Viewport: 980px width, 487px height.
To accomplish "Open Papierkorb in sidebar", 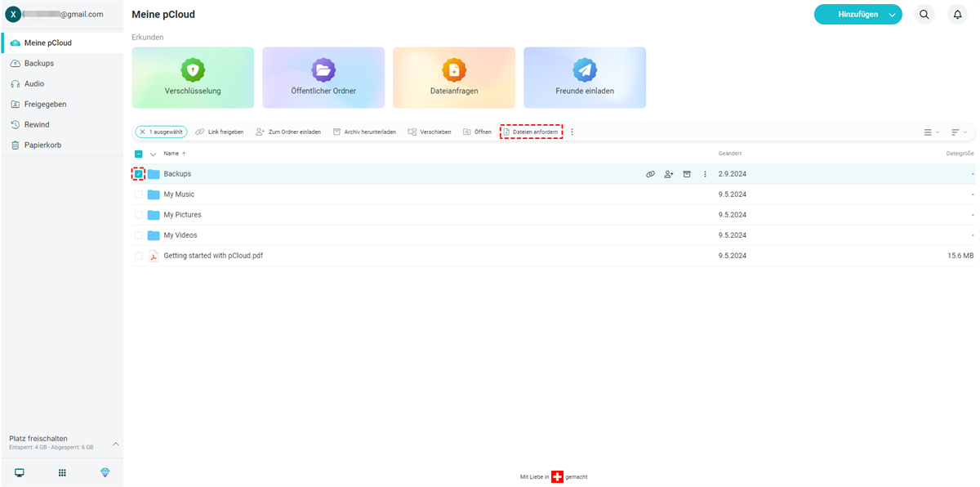I will pyautogui.click(x=62, y=145).
